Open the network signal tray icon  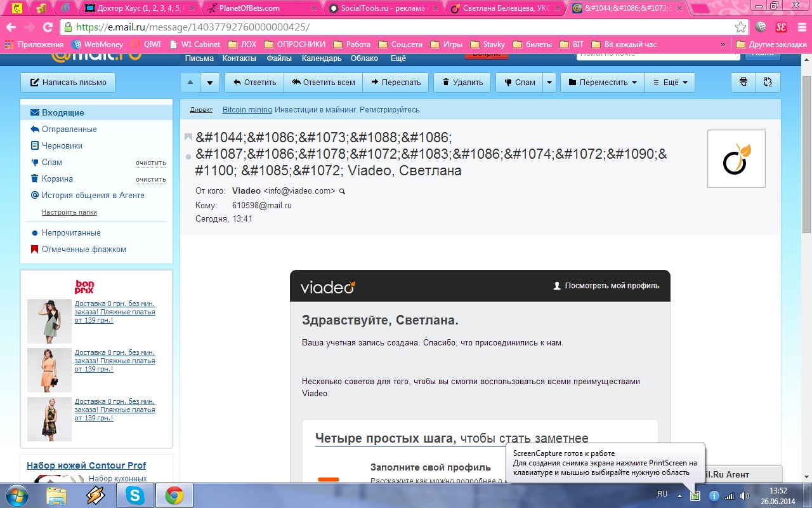[x=730, y=495]
